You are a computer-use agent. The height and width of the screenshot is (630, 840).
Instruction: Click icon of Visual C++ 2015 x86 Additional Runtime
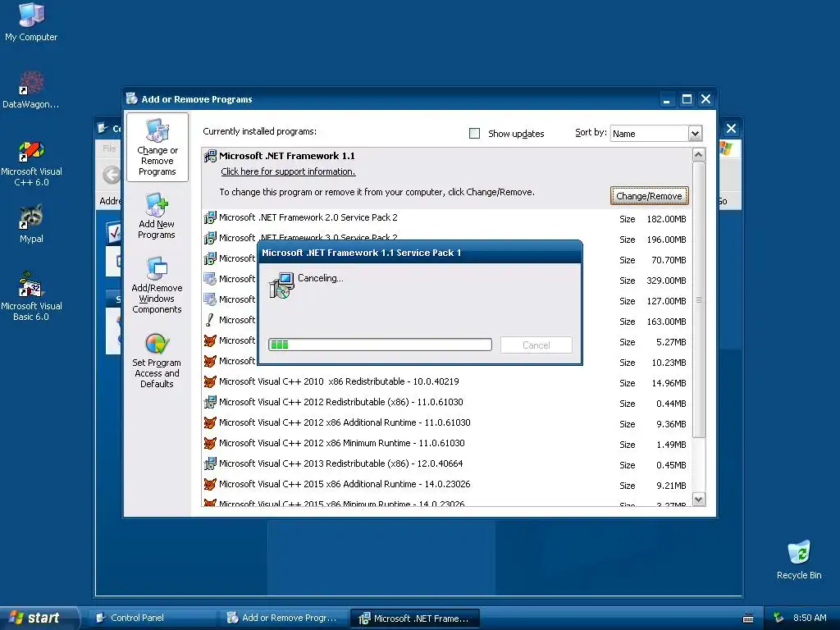(210, 484)
